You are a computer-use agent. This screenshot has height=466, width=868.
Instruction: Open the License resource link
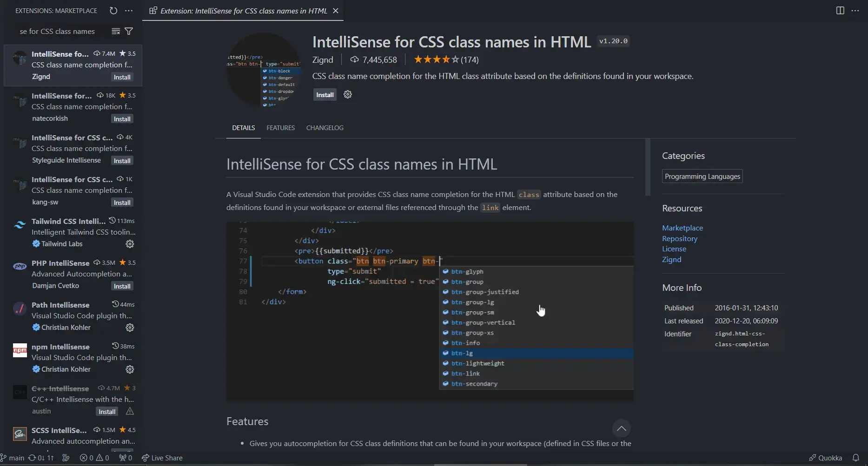click(x=674, y=249)
